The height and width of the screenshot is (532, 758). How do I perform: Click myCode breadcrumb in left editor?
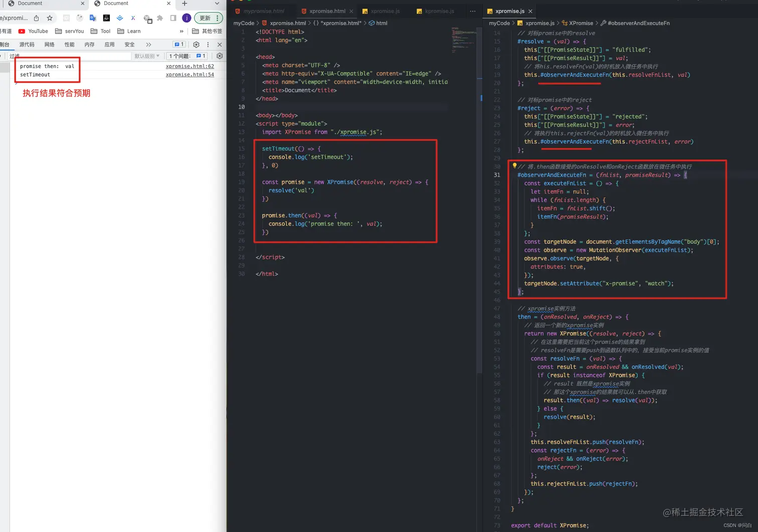[x=244, y=23]
